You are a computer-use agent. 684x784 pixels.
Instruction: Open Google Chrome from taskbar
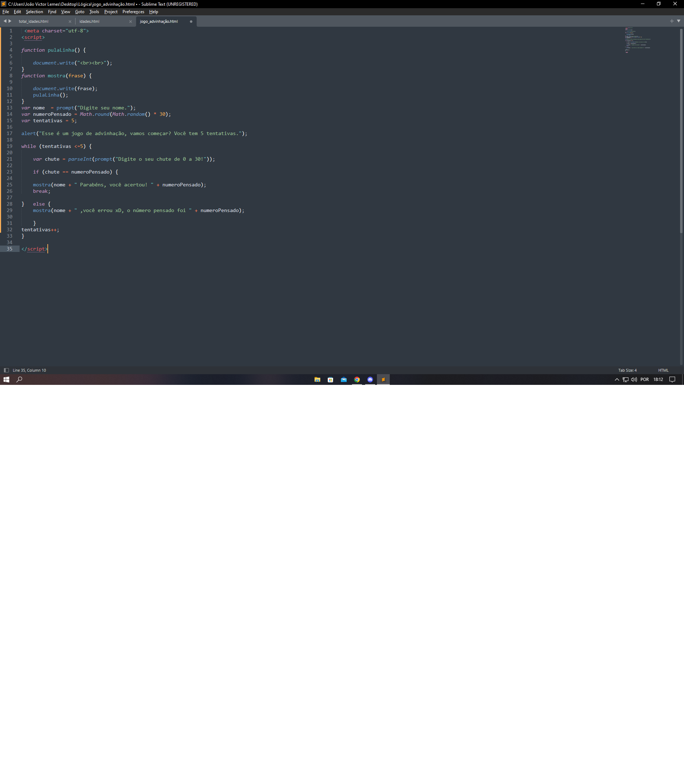(357, 379)
